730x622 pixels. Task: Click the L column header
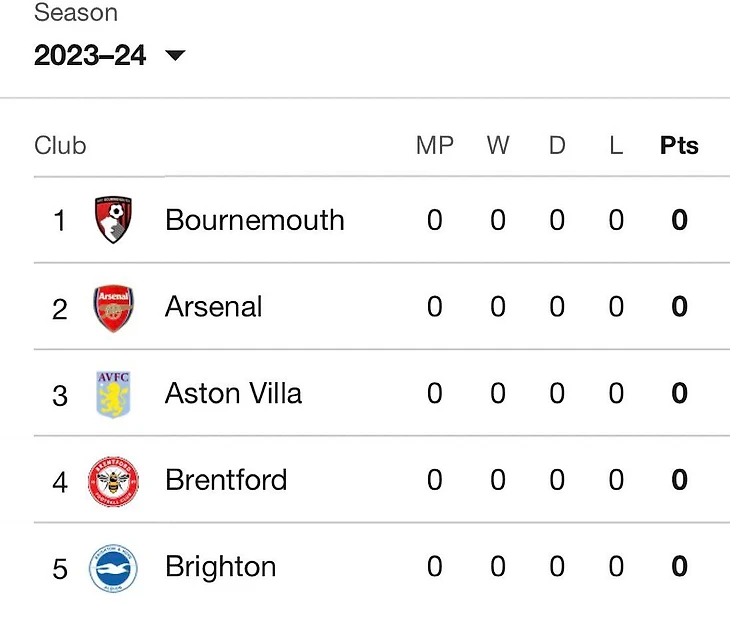click(616, 146)
